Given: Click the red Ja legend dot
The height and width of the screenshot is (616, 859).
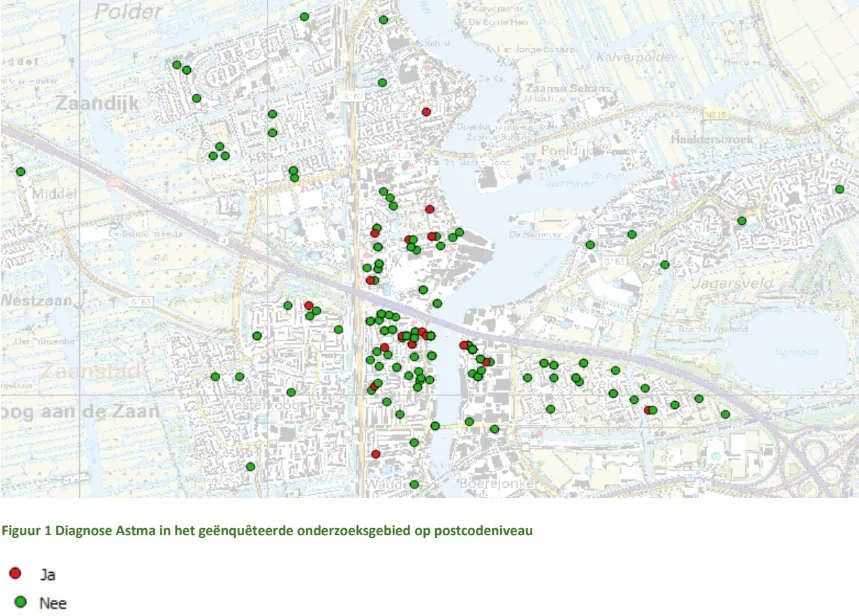Looking at the screenshot, I should tap(16, 574).
